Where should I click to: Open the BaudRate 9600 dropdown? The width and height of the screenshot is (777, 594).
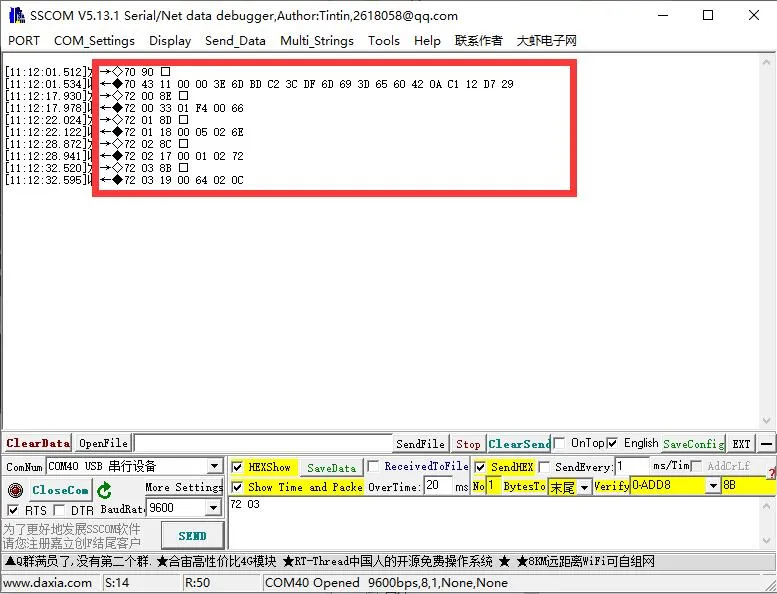(213, 508)
